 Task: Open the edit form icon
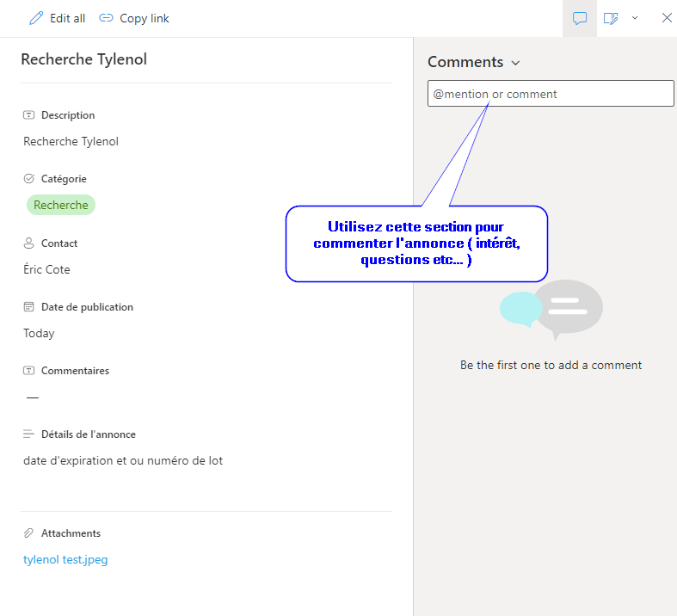pyautogui.click(x=611, y=18)
